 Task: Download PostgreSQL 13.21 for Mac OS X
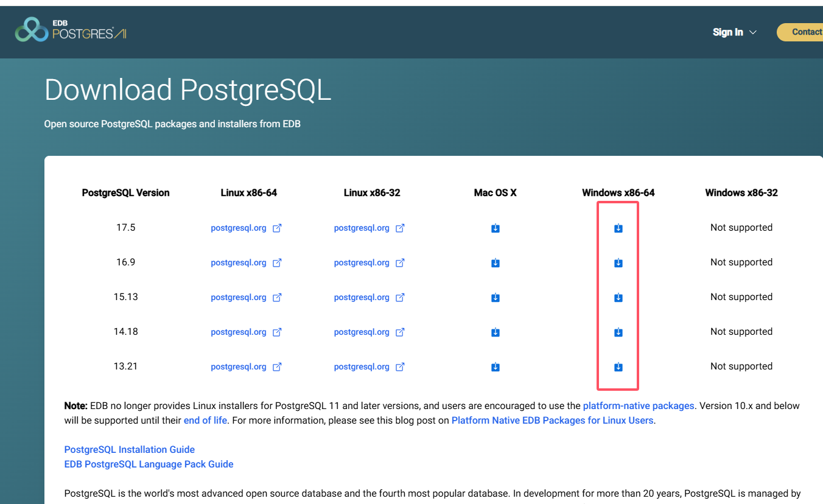click(x=496, y=367)
